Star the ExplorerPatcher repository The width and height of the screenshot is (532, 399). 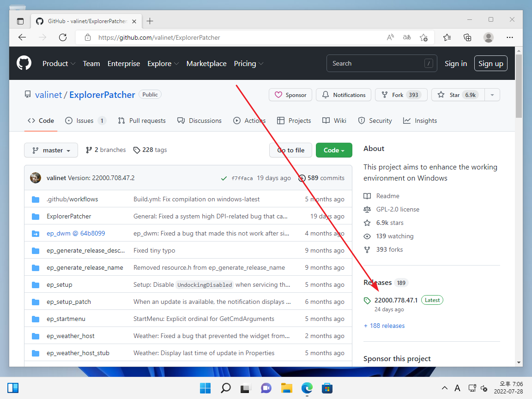[x=458, y=95]
